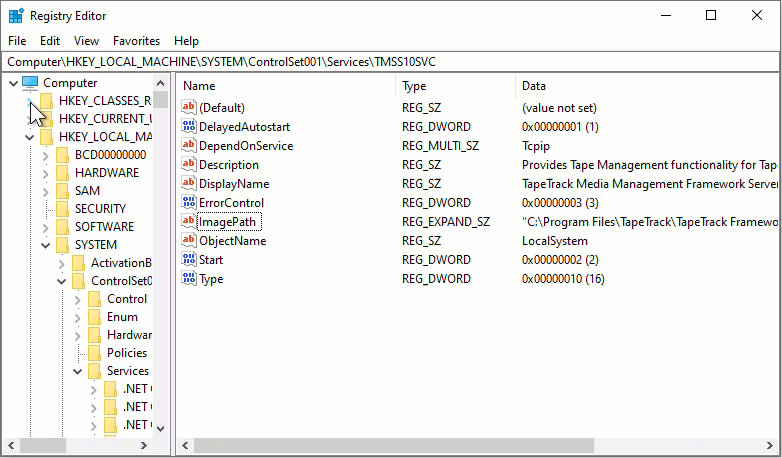
Task: Collapse the Computer root node
Action: click(13, 83)
